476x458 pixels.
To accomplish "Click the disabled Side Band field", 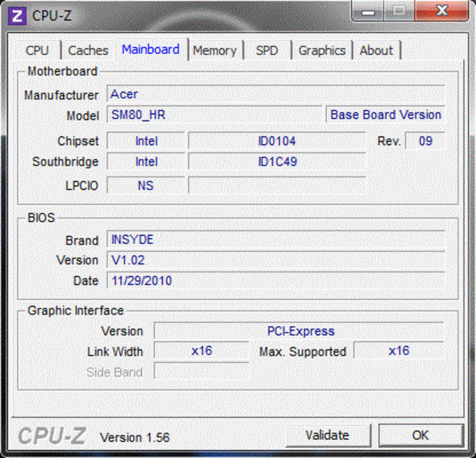I will 202,371.
